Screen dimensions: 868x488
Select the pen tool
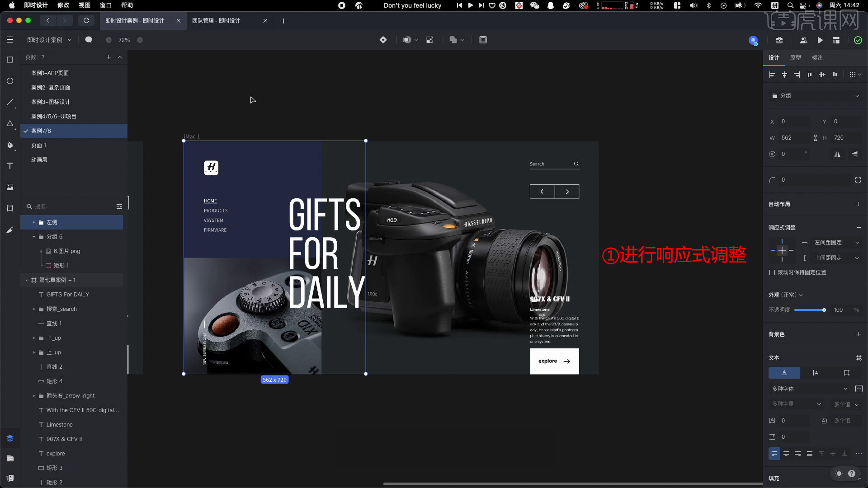pos(10,145)
